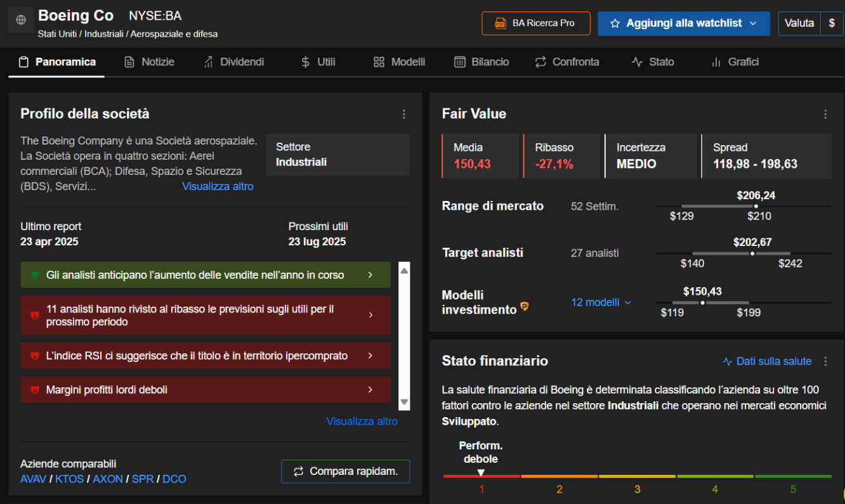Open the Stato tab

(652, 62)
